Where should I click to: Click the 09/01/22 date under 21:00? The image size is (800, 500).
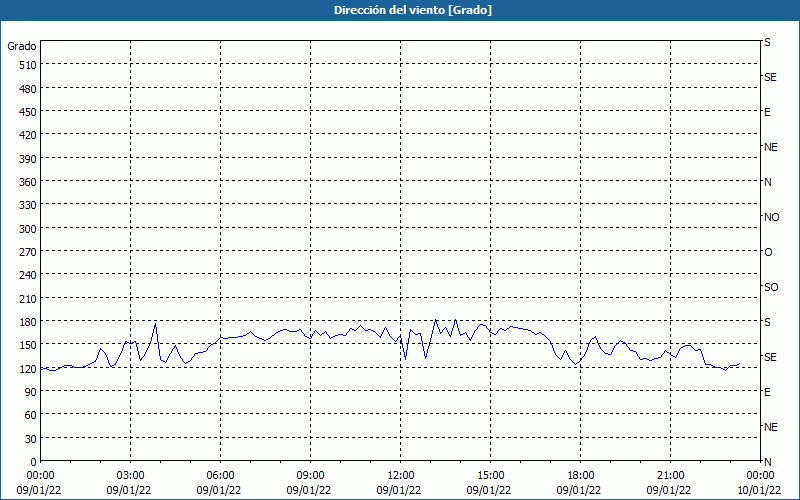tap(668, 490)
